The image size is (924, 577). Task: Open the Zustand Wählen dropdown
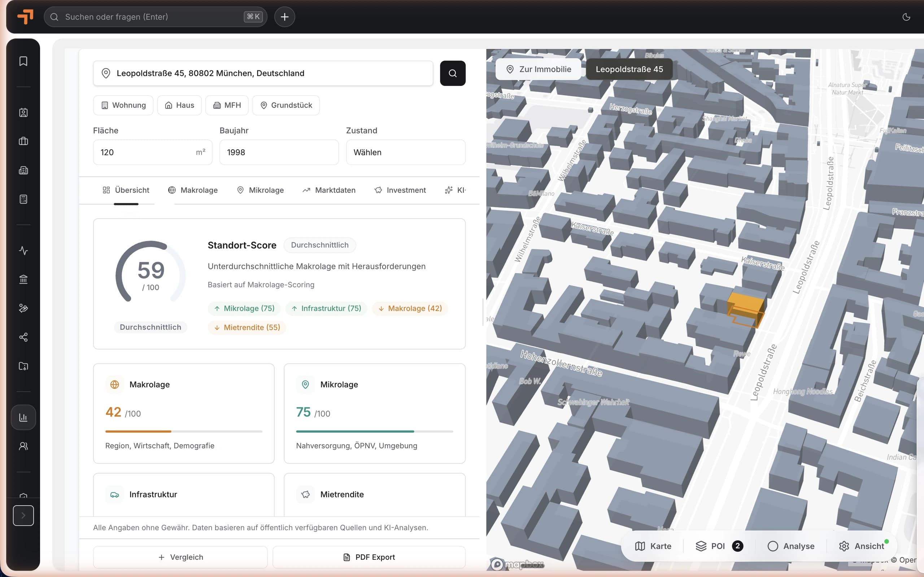pos(405,152)
